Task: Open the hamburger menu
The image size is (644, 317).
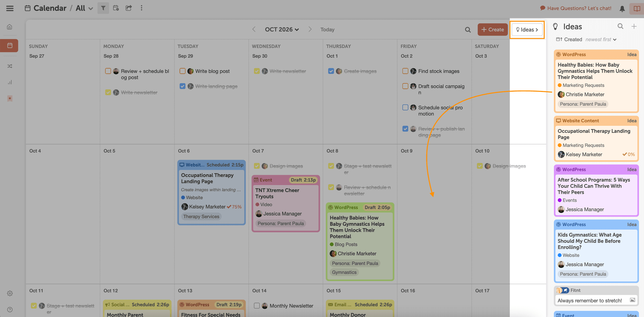Action: coord(10,8)
